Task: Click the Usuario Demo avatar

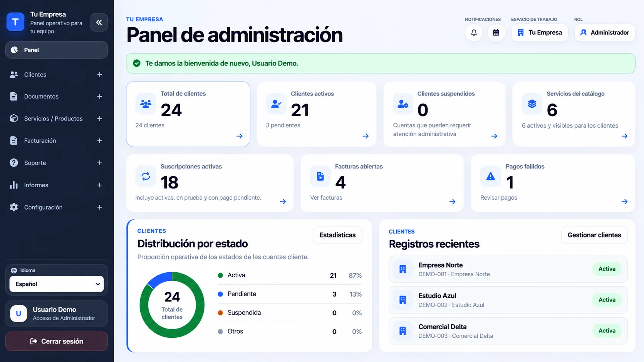Action: [18, 314]
